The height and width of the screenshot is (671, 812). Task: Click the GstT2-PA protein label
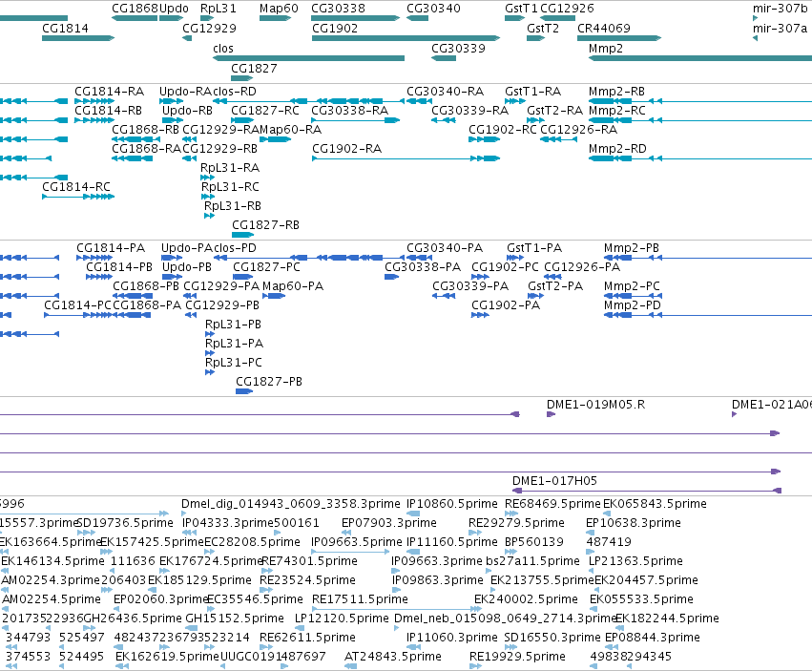555,286
